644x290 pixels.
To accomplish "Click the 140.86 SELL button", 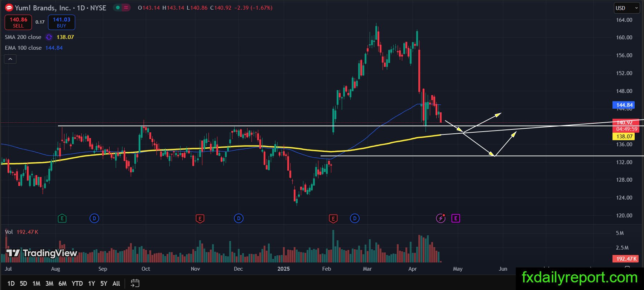I will click(x=18, y=22).
